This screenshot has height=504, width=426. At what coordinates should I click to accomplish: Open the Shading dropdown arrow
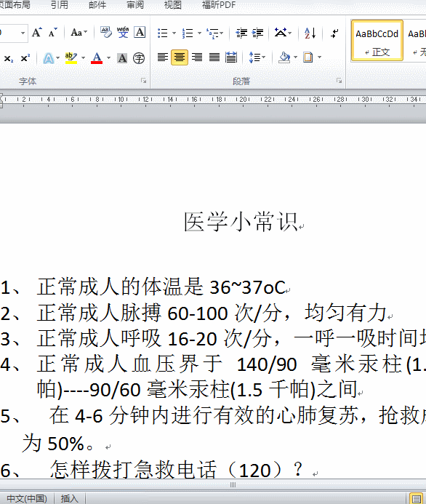296,57
